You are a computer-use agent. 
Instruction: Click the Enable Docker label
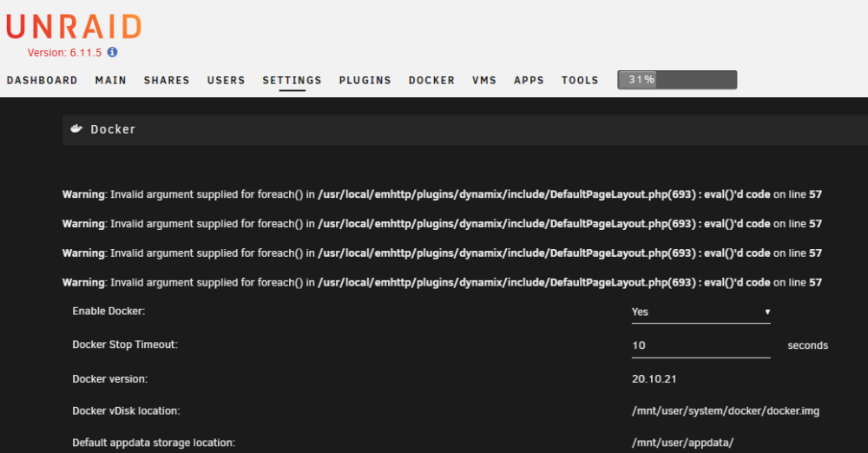[x=108, y=312]
